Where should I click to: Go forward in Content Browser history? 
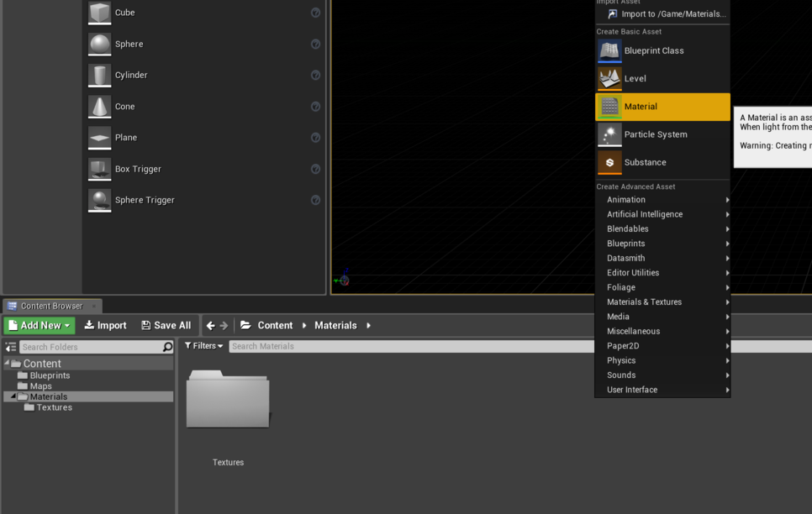(224, 326)
